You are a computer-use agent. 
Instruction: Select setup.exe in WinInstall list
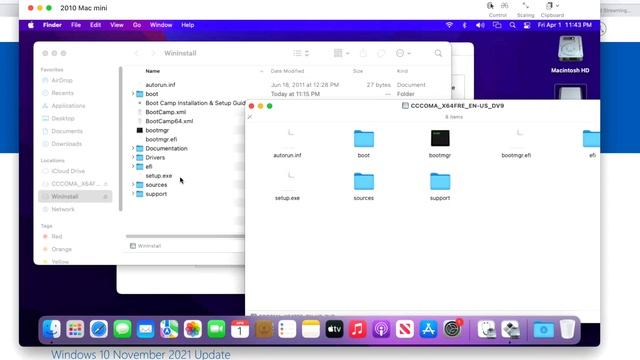pos(159,176)
